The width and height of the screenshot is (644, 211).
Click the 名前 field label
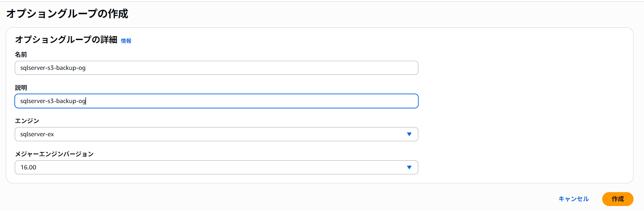tap(21, 55)
